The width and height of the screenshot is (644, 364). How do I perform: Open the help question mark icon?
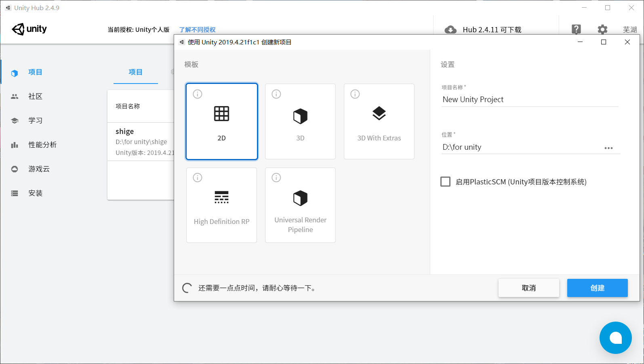[x=576, y=29]
